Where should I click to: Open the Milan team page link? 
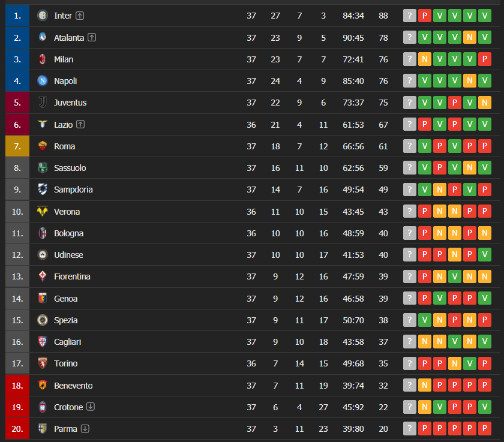click(64, 59)
